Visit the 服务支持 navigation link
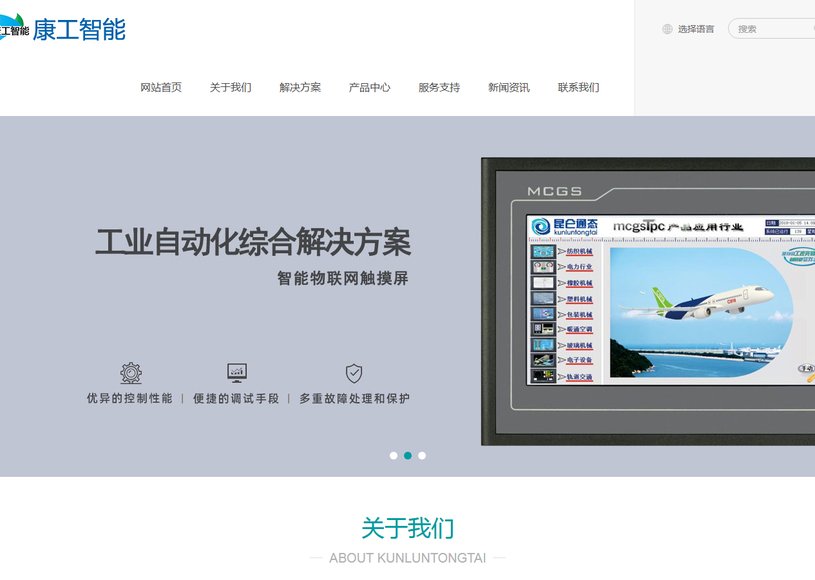Image resolution: width=815 pixels, height=580 pixels. click(x=439, y=87)
